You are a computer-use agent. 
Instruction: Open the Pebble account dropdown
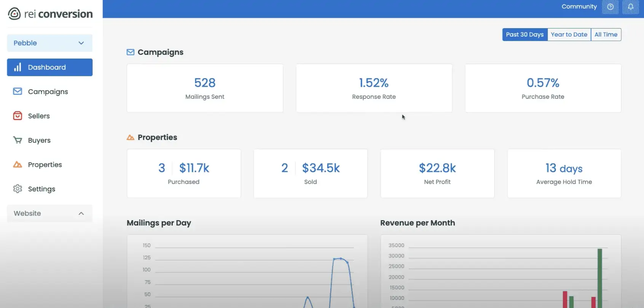(x=49, y=43)
